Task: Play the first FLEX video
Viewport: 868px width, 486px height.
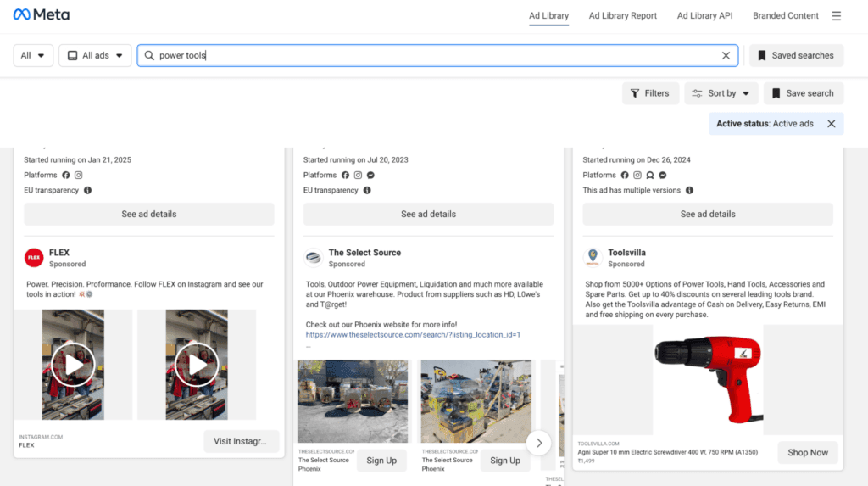Action: (73, 365)
